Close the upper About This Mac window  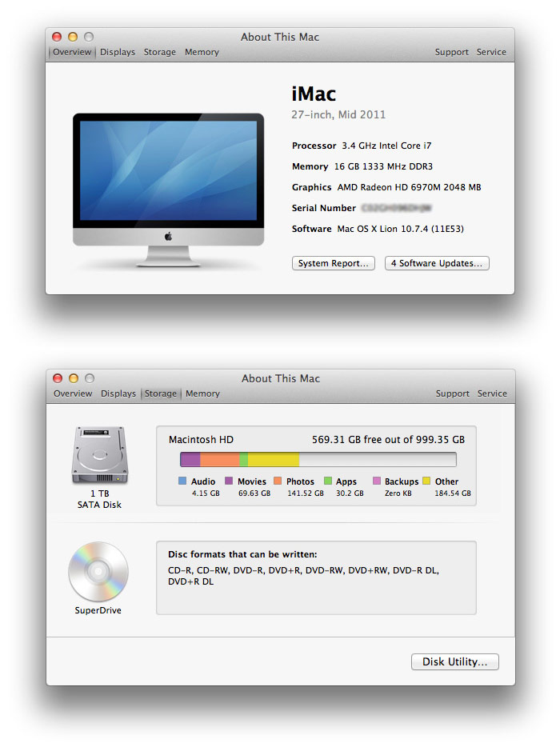pos(57,37)
